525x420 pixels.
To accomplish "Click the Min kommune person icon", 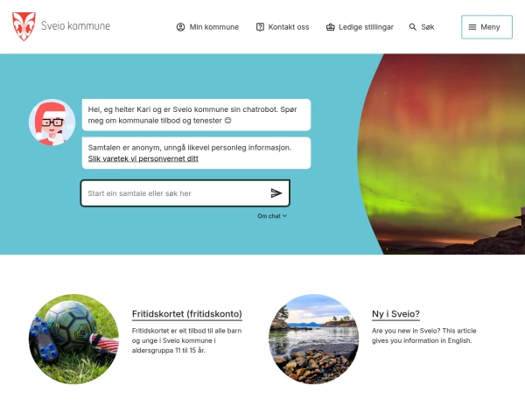I will [x=180, y=27].
